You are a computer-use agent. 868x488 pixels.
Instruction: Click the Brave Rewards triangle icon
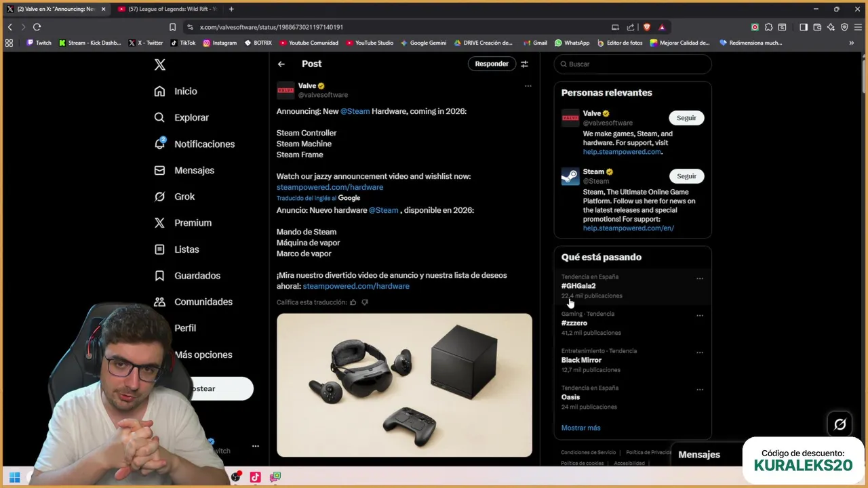662,27
